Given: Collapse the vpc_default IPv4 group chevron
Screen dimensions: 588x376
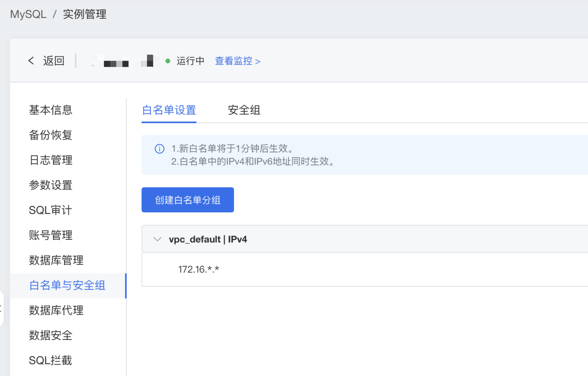Looking at the screenshot, I should pyautogui.click(x=157, y=239).
